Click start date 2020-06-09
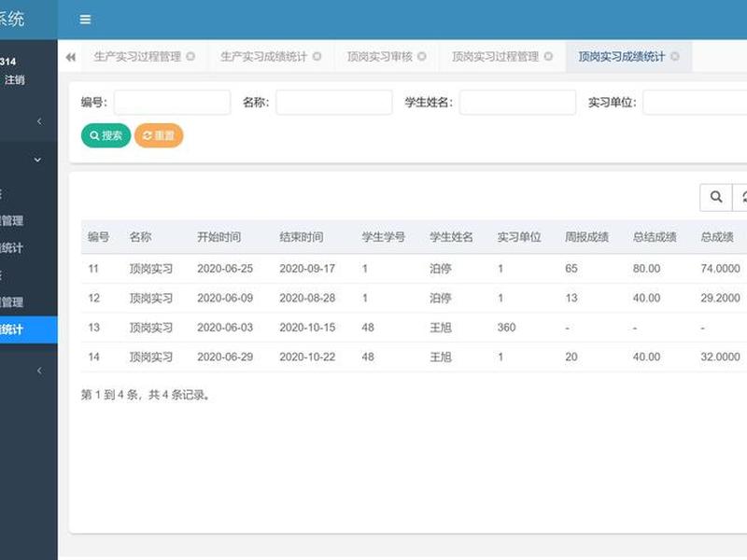The width and height of the screenshot is (747, 560). click(225, 298)
